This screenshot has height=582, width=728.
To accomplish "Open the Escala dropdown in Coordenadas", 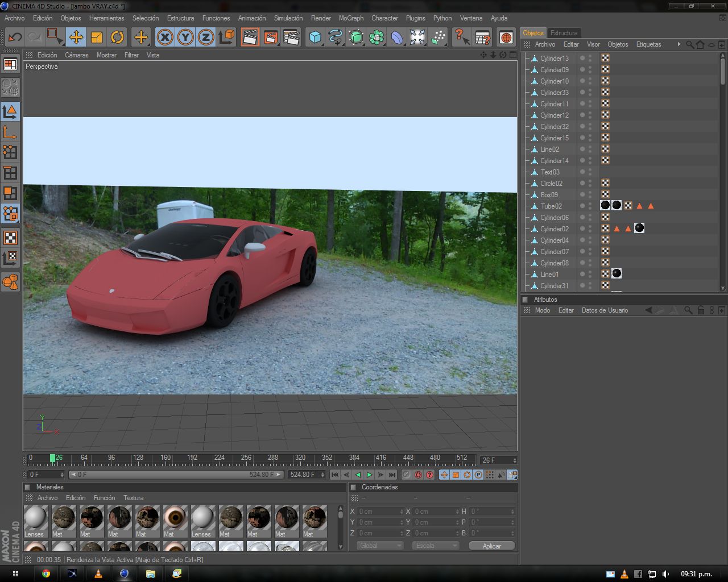I will 436,546.
